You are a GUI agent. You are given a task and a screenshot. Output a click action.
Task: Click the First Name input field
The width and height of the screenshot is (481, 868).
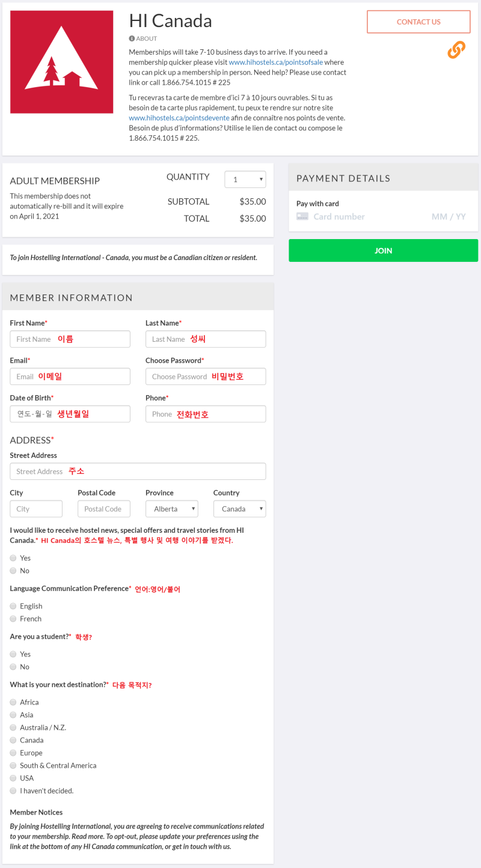pos(70,339)
